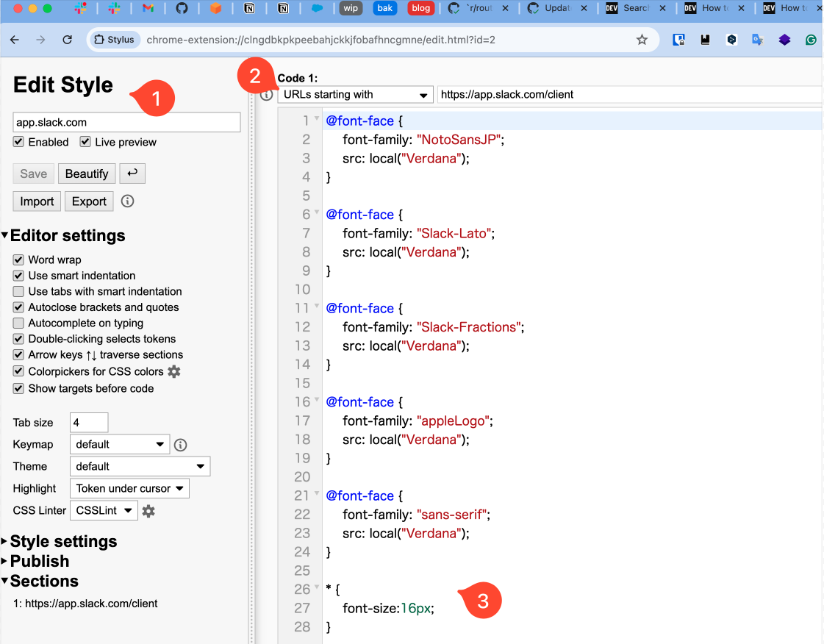
Task: Bookmark page with the star icon
Action: point(642,40)
